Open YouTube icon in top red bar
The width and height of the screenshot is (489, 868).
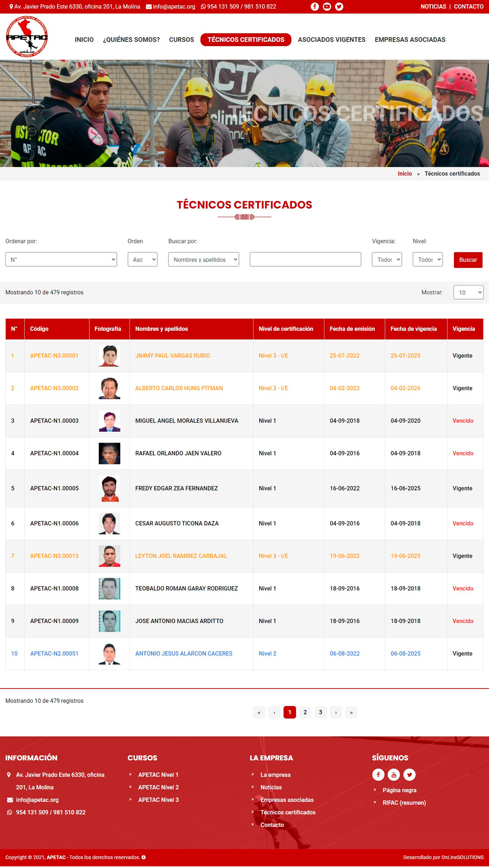click(x=327, y=7)
